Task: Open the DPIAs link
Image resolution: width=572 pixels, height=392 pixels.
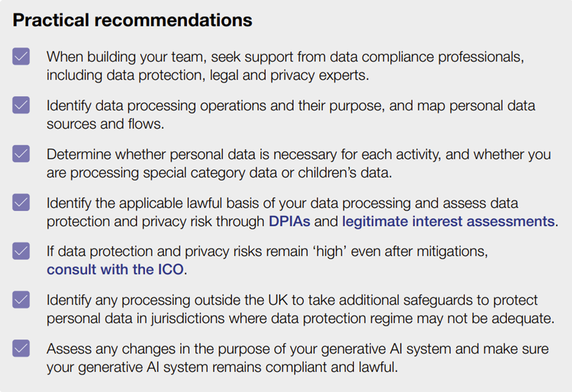Action: click(x=289, y=221)
